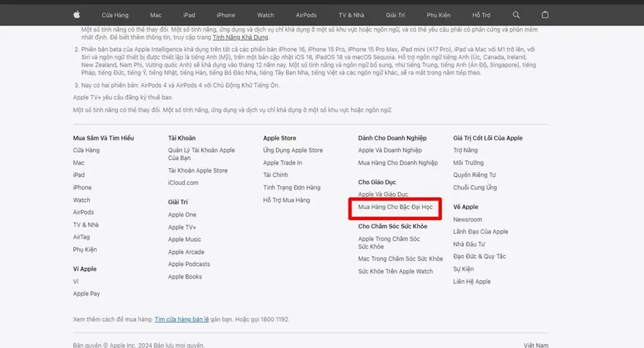Go to Hỗ Trợ navigation item

pos(482,15)
